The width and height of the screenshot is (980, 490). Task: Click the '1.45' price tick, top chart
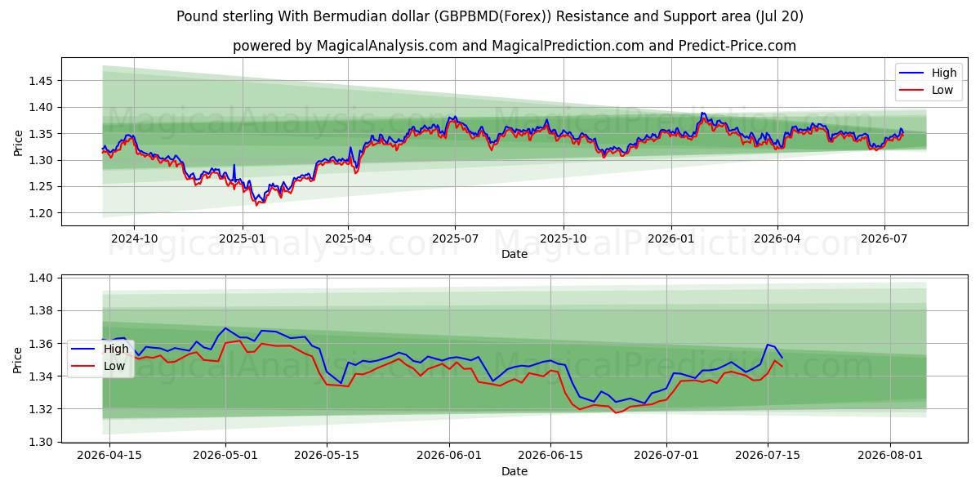pos(42,81)
